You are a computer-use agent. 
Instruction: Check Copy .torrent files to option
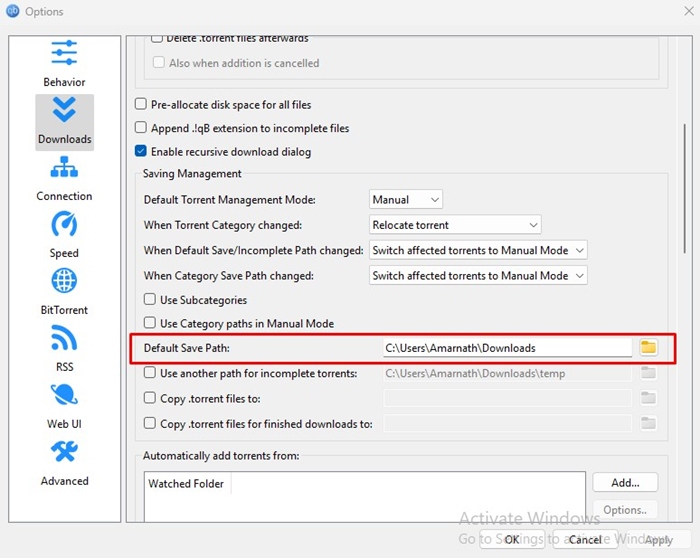150,398
